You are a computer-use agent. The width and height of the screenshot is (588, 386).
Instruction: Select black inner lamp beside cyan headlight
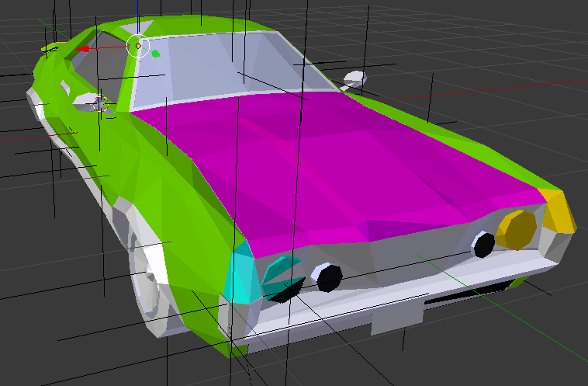[327, 277]
